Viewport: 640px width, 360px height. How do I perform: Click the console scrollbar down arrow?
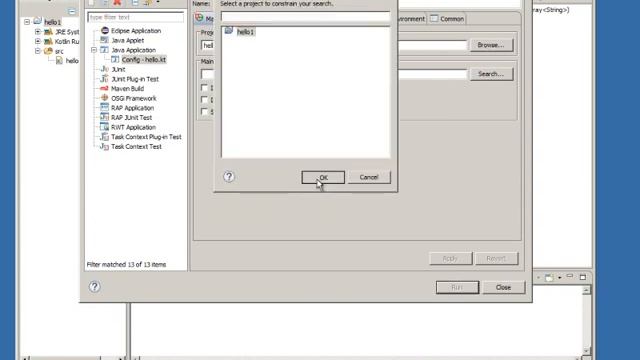586,351
